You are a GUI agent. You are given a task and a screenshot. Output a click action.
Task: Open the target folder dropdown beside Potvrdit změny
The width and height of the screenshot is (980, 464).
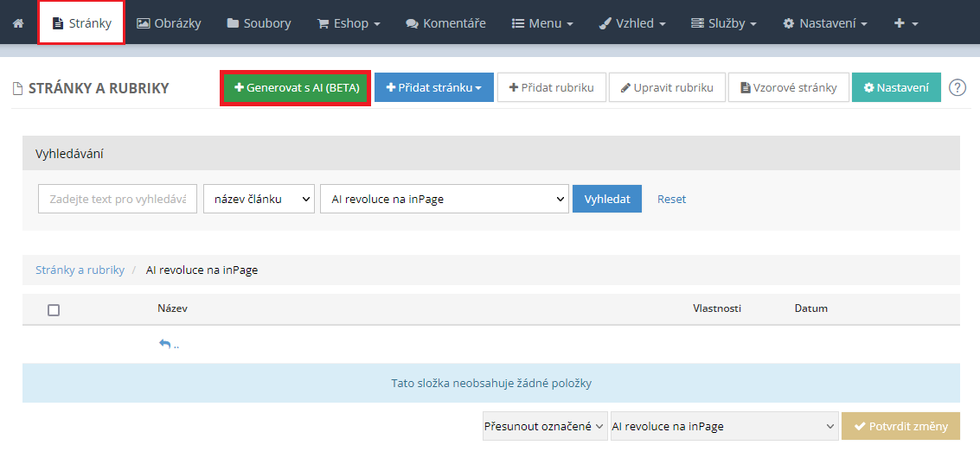pyautogui.click(x=724, y=426)
